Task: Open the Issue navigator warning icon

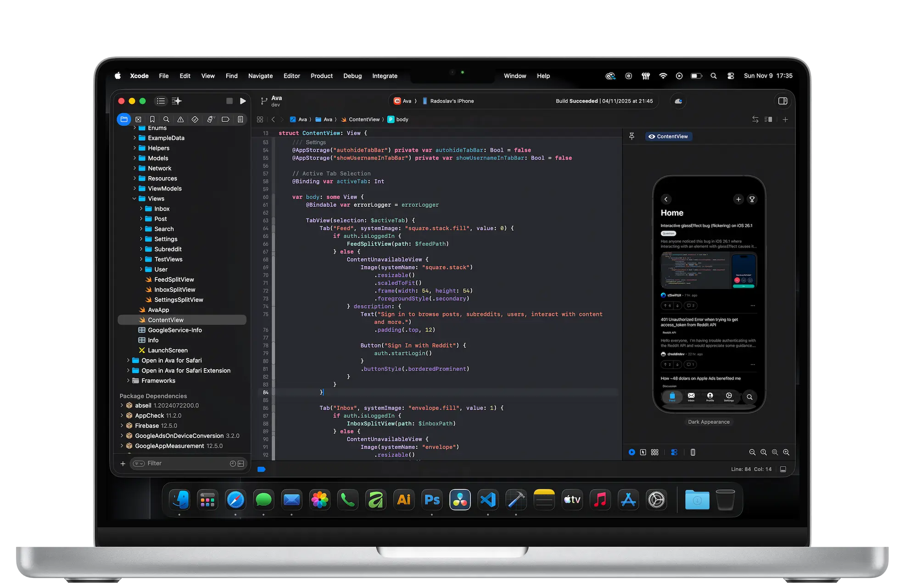Action: point(180,119)
